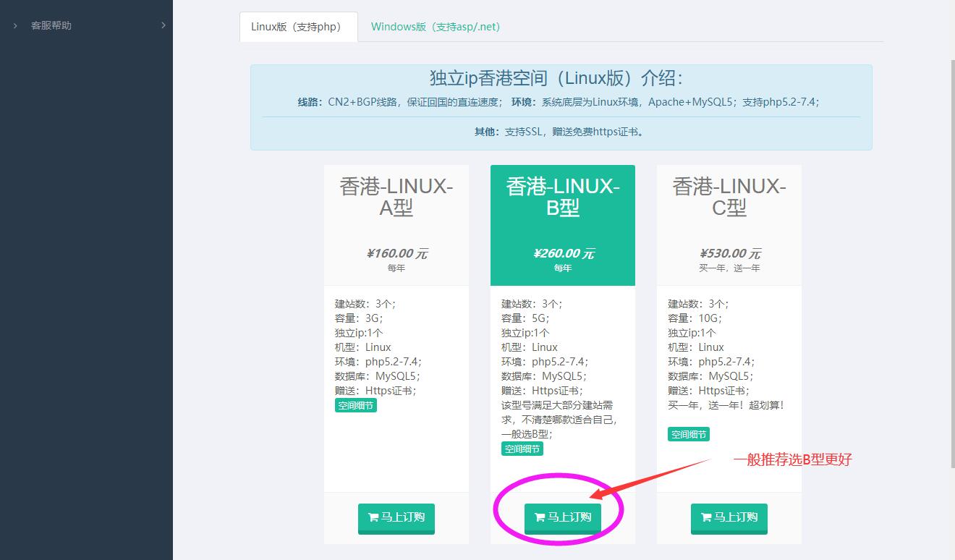Click 支持SSL，赠送免费https证书 line

[561, 132]
